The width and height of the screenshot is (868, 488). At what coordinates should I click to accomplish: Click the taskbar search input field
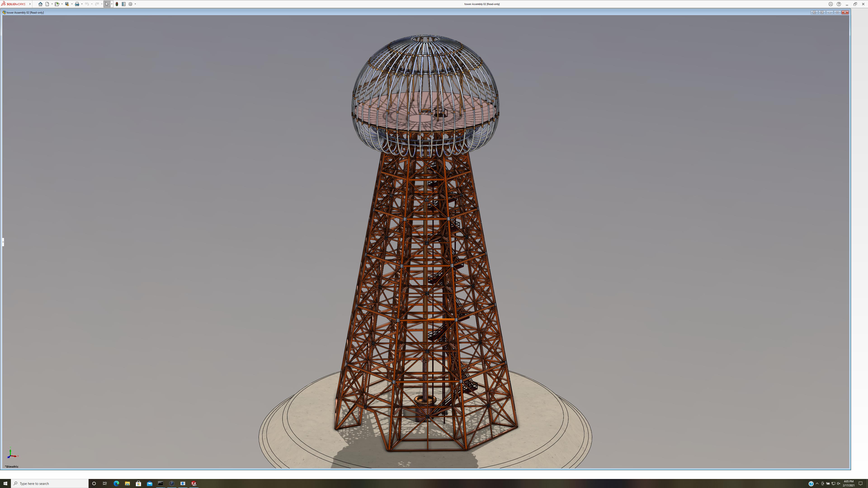(50, 483)
